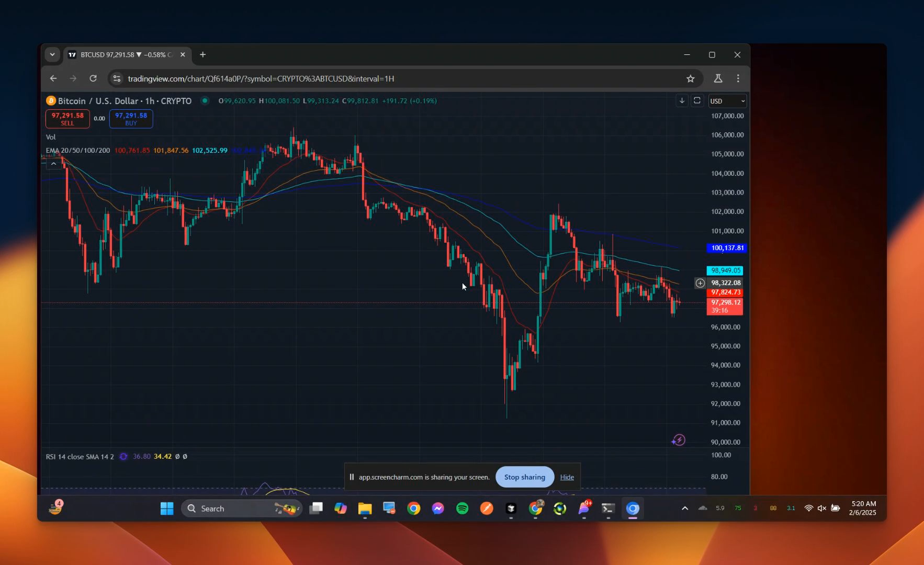
Task: Open the tab search dropdown arrow
Action: [x=52, y=54]
